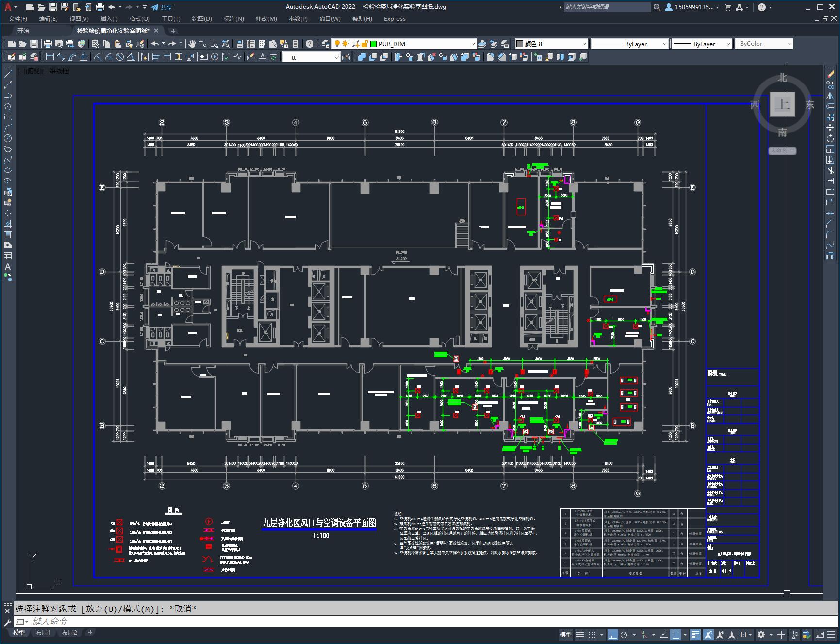Toggle drawing grid display in status bar

580,635
